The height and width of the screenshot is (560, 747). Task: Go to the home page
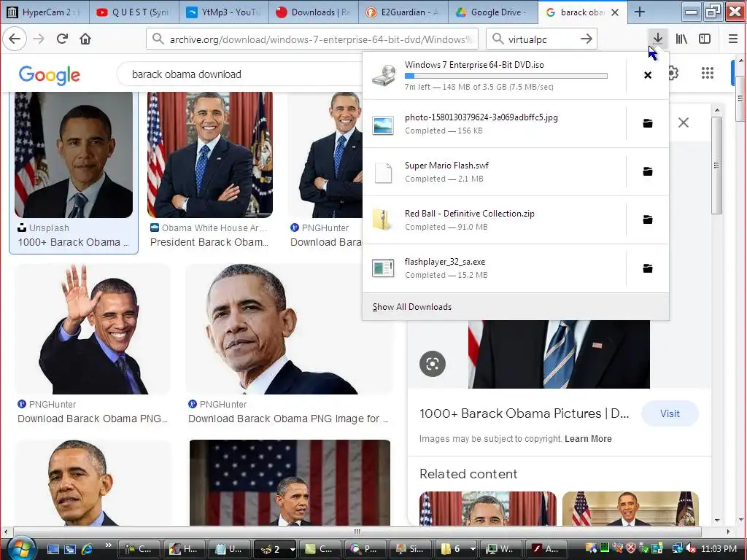pyautogui.click(x=85, y=39)
